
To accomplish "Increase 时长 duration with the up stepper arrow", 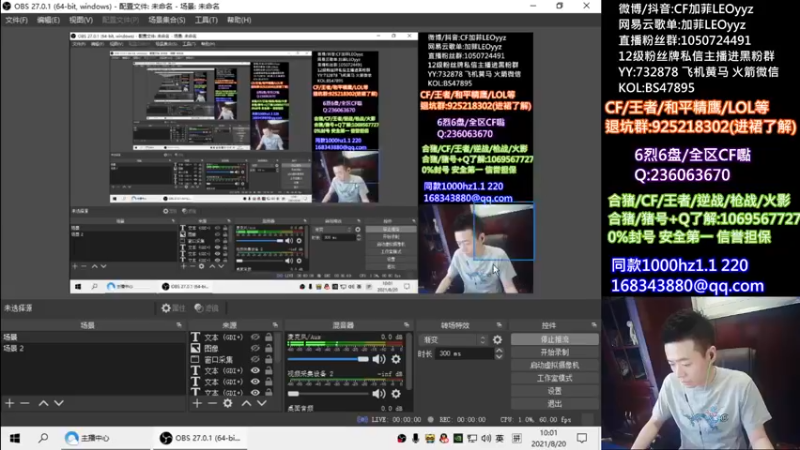I will 499,351.
